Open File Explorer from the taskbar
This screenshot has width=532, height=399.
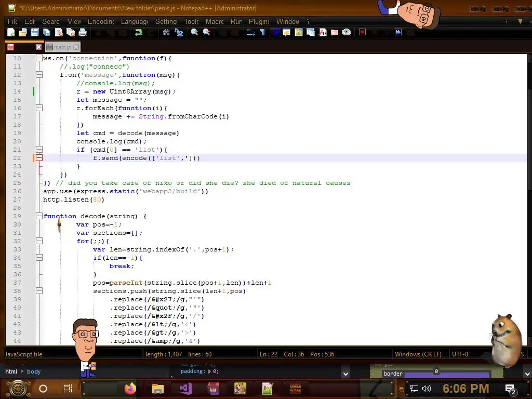158,389
